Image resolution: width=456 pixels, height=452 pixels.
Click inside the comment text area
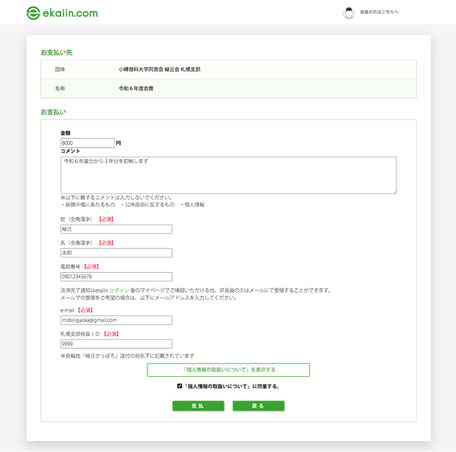[228, 175]
